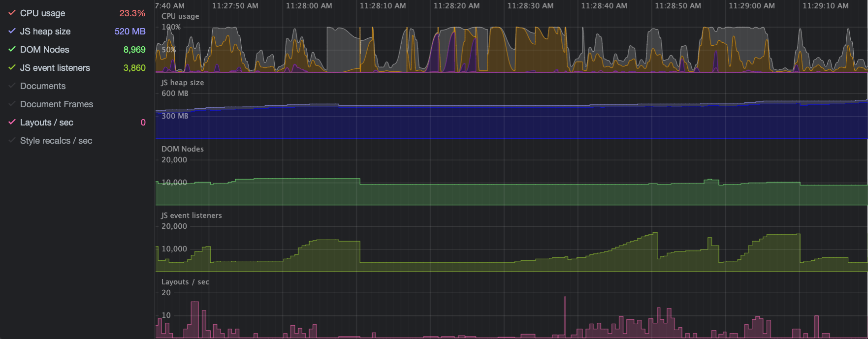The width and height of the screenshot is (868, 339).
Task: Toggle the JS heap size checkmark
Action: [12, 31]
